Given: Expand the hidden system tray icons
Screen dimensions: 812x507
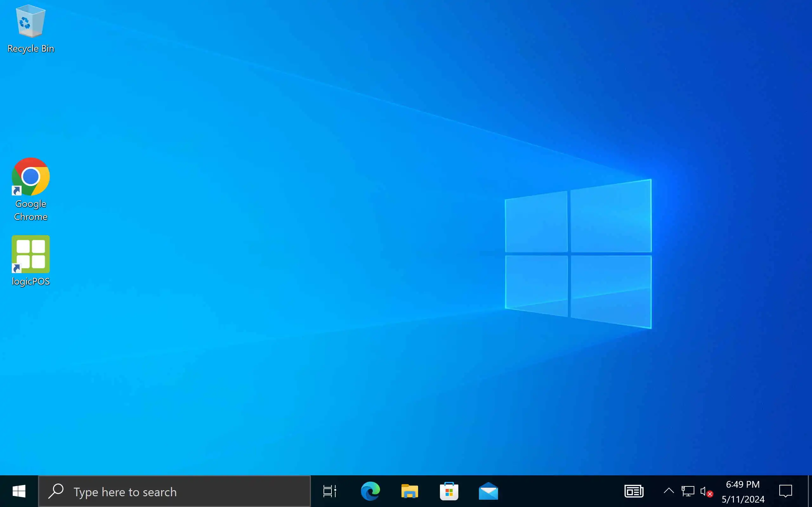Looking at the screenshot, I should pyautogui.click(x=669, y=491).
